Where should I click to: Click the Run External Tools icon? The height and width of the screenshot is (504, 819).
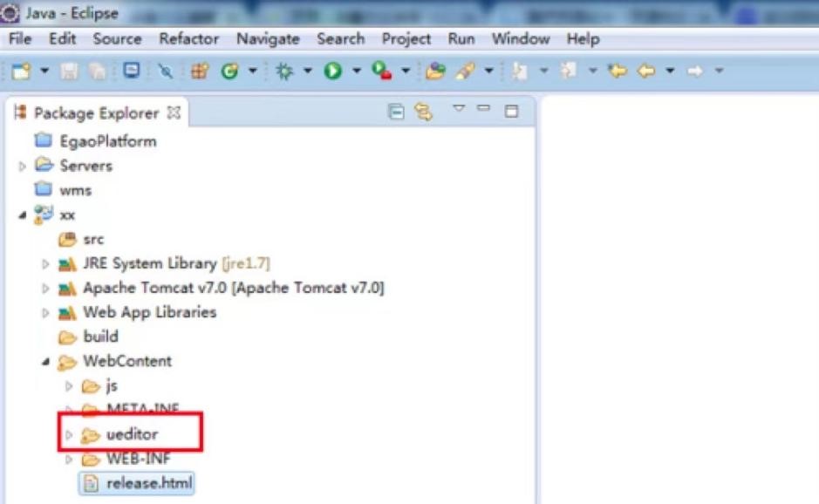pos(382,71)
